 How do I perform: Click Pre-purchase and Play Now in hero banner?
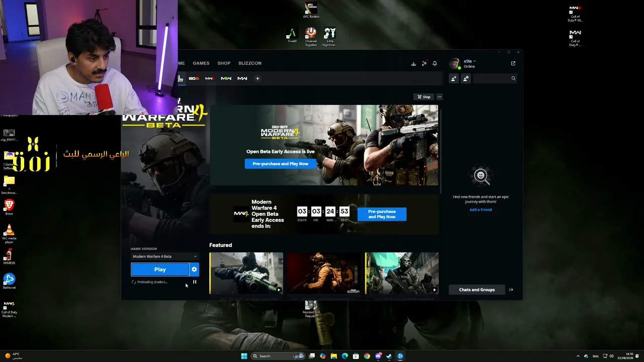280,164
